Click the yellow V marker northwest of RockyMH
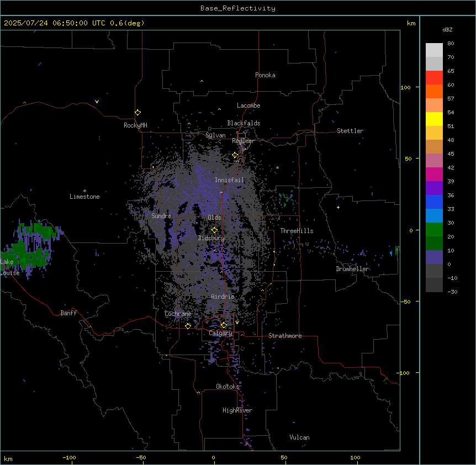The width and height of the screenshot is (476, 465). coord(97,102)
